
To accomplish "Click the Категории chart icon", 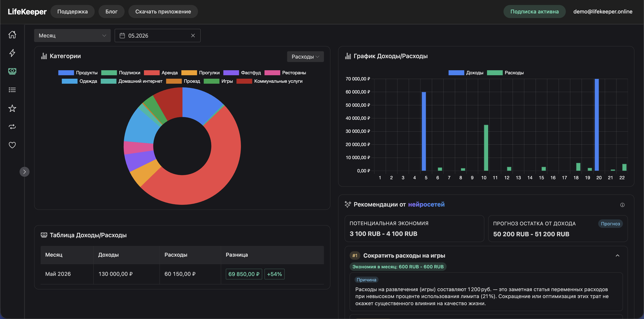I will tap(44, 56).
